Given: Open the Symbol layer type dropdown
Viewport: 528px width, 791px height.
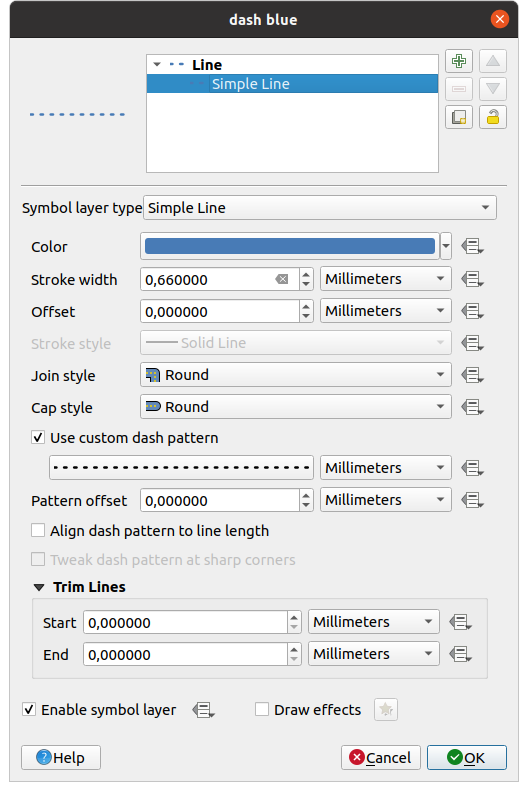Looking at the screenshot, I should [x=320, y=208].
